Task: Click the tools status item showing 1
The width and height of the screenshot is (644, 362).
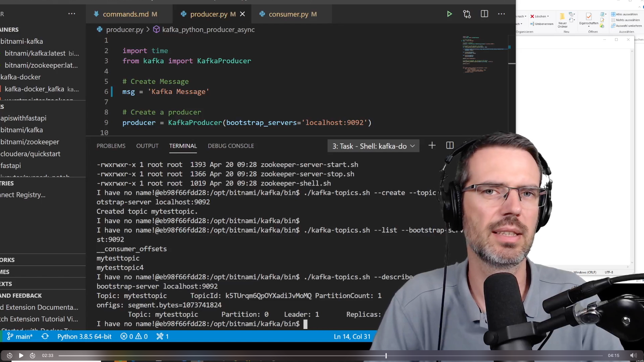Action: point(163,336)
